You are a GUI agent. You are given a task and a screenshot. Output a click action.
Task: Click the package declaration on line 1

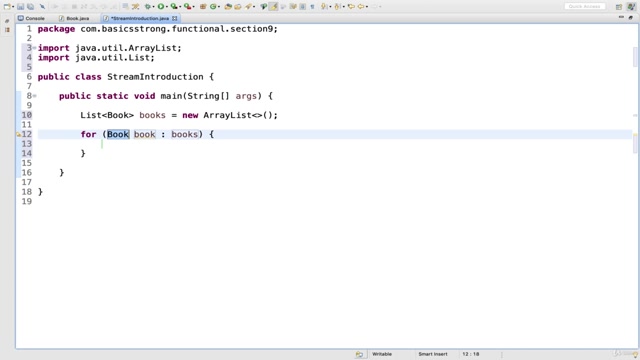click(x=158, y=29)
